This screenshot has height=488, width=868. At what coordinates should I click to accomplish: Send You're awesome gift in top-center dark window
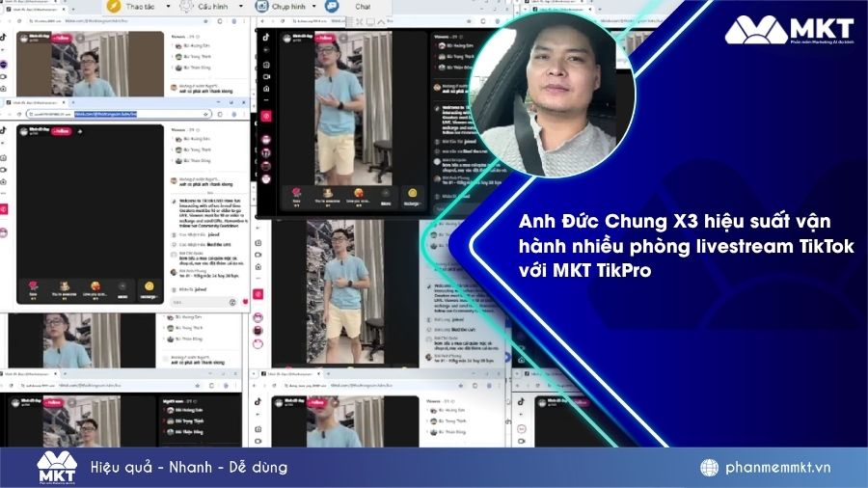[x=328, y=197]
